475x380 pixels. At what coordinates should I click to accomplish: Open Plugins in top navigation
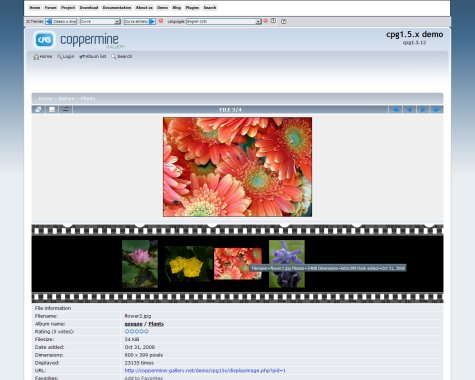pos(192,8)
